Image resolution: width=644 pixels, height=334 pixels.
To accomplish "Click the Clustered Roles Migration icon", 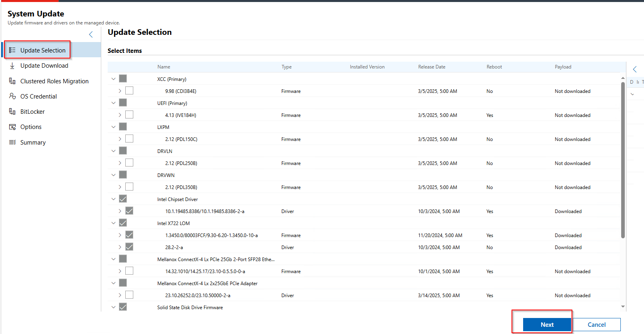I will pos(12,81).
